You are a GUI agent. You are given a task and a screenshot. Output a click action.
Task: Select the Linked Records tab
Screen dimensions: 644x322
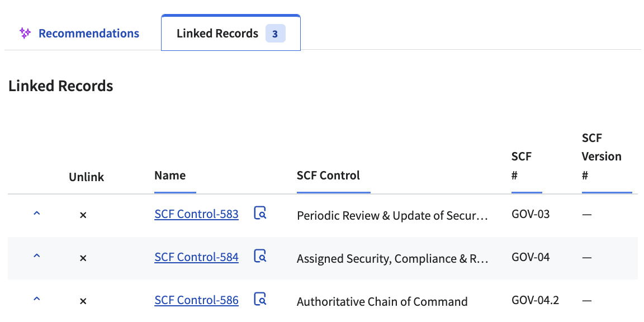click(231, 33)
